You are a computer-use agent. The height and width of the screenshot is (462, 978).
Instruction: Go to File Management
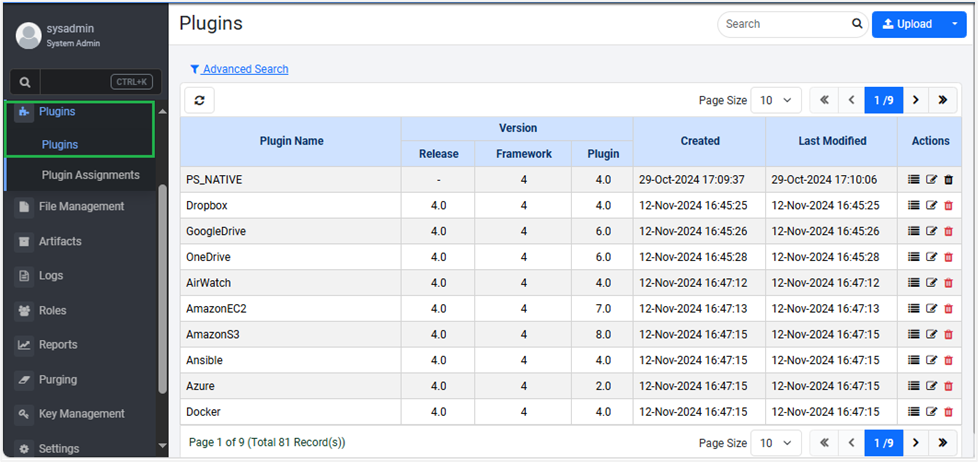click(81, 206)
